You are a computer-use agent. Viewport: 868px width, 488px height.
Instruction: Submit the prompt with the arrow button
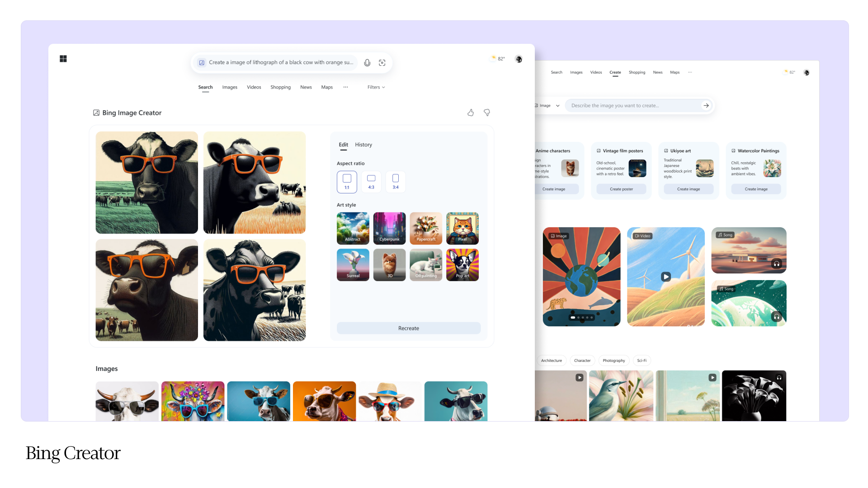[706, 106]
